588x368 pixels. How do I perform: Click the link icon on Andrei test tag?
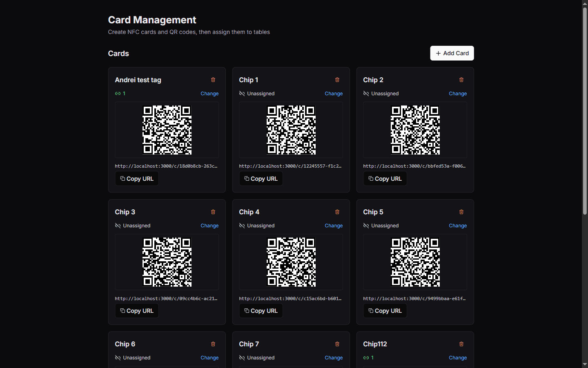[118, 94]
